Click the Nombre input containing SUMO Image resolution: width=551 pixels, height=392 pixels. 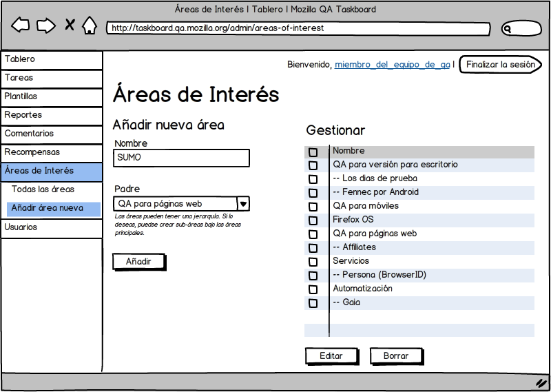click(181, 158)
